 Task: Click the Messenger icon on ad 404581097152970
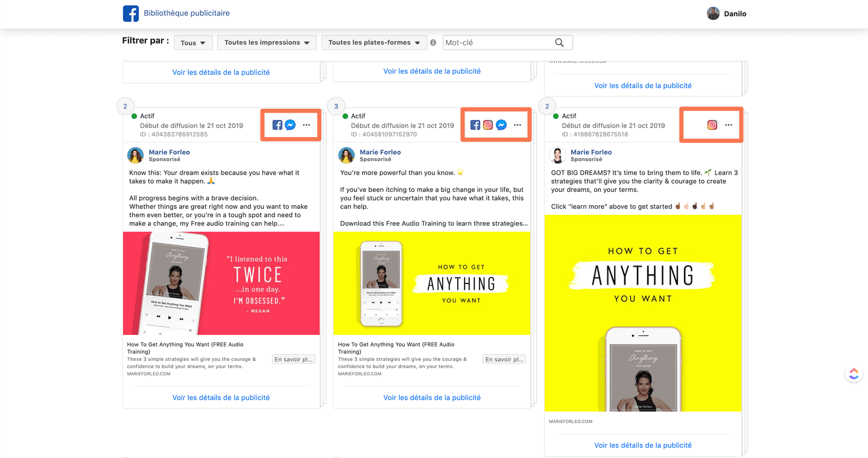pos(501,125)
